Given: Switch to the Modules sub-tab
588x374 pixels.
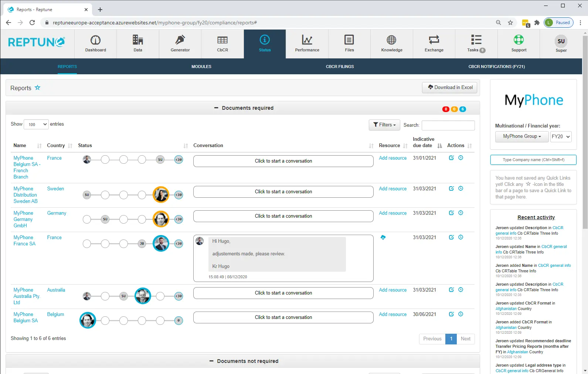Looking at the screenshot, I should coord(201,67).
